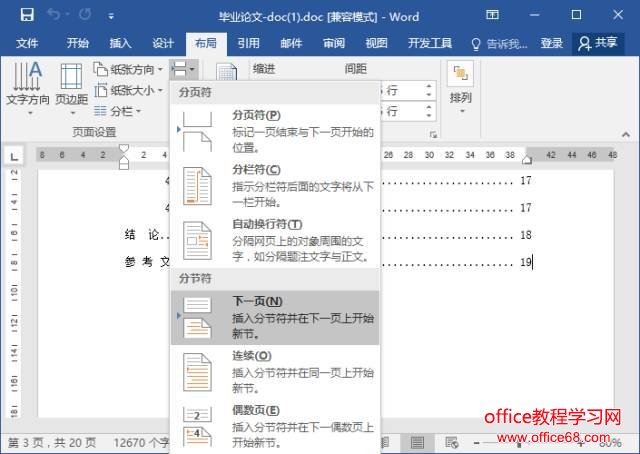Collapse the ribbon with the chevron
This screenshot has height=454, width=640.
point(626,134)
